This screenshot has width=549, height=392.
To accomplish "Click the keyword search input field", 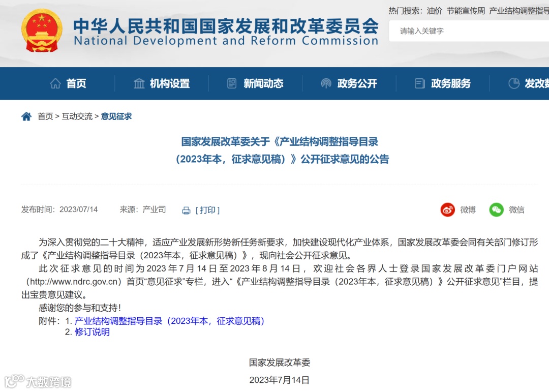I will [x=469, y=31].
